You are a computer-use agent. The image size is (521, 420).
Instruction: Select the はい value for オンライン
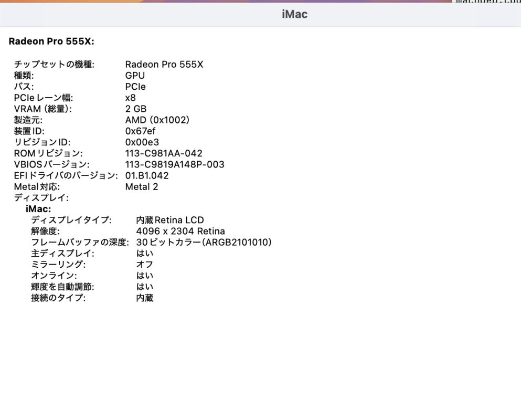(145, 276)
